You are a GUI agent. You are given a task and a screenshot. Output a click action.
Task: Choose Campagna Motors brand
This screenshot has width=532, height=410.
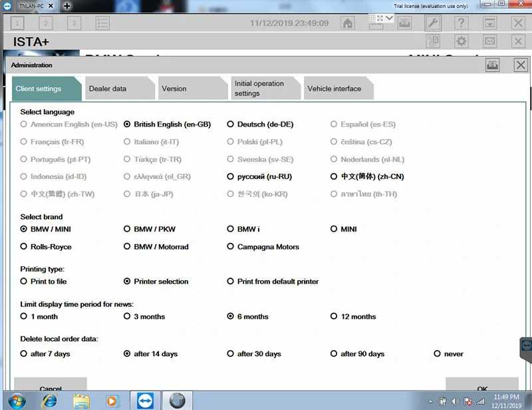tap(263, 247)
